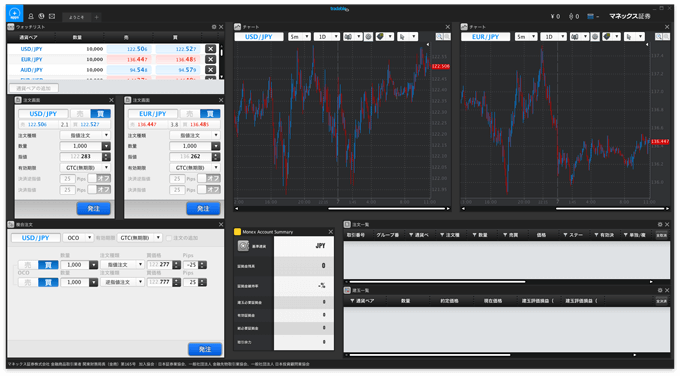
Task: Open the mail envelope icon
Action: 52,16
